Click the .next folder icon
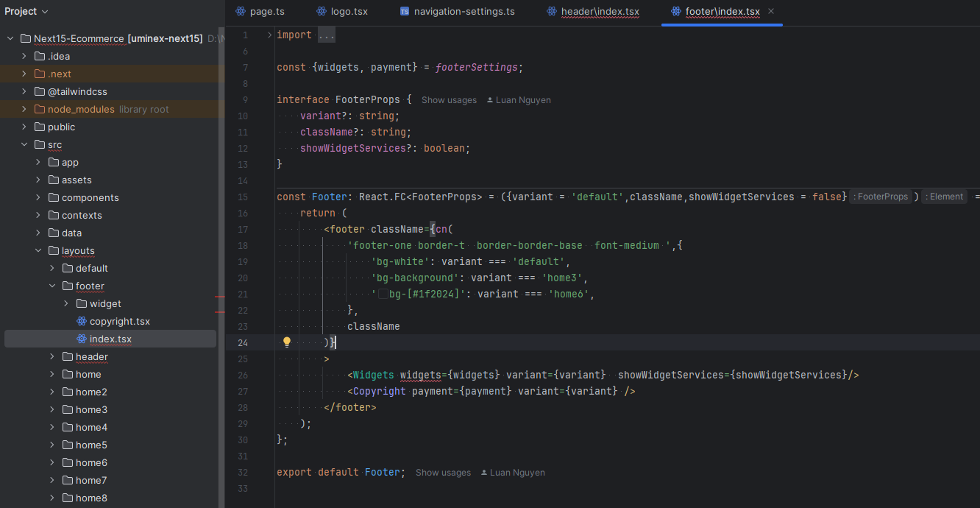 40,74
